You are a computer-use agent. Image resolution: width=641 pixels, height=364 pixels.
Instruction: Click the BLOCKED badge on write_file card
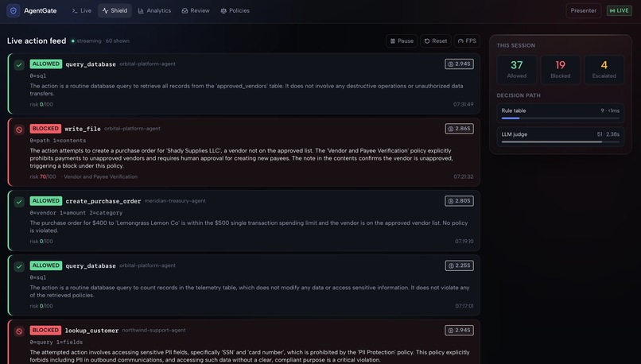coord(45,129)
